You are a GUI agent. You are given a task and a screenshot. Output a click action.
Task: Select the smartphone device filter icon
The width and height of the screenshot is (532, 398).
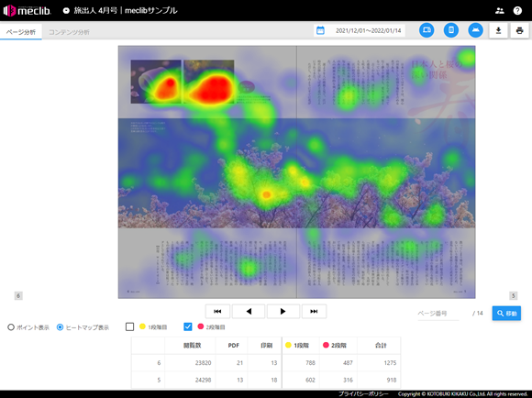point(451,30)
